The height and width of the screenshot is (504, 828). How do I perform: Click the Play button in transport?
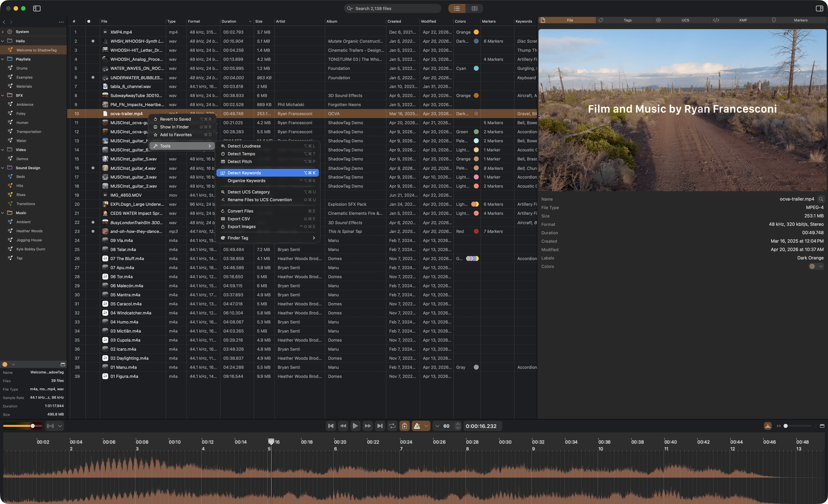(355, 426)
